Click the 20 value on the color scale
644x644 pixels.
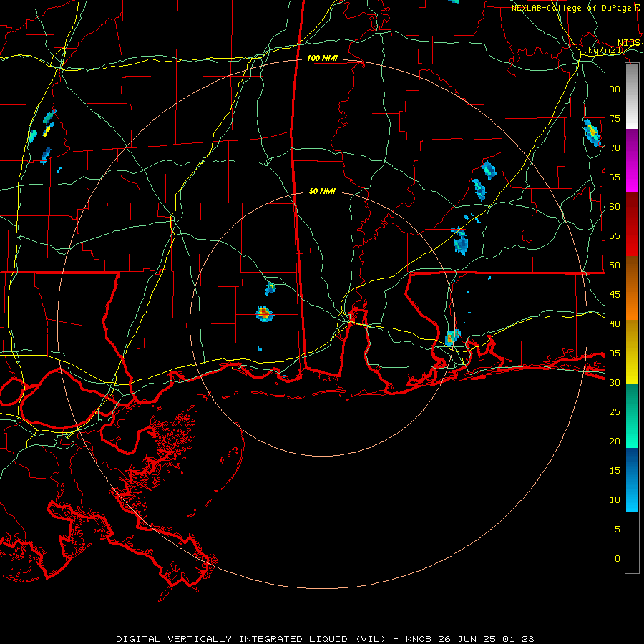615,441
